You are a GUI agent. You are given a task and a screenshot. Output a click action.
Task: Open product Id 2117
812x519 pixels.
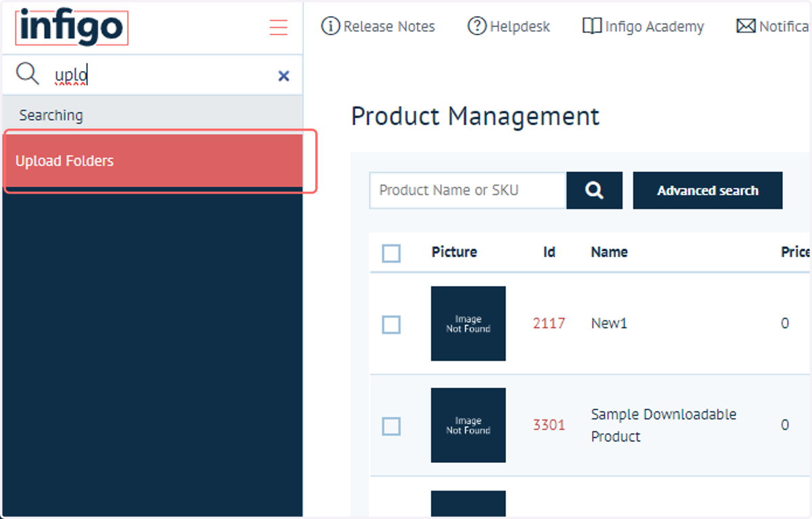tap(549, 323)
